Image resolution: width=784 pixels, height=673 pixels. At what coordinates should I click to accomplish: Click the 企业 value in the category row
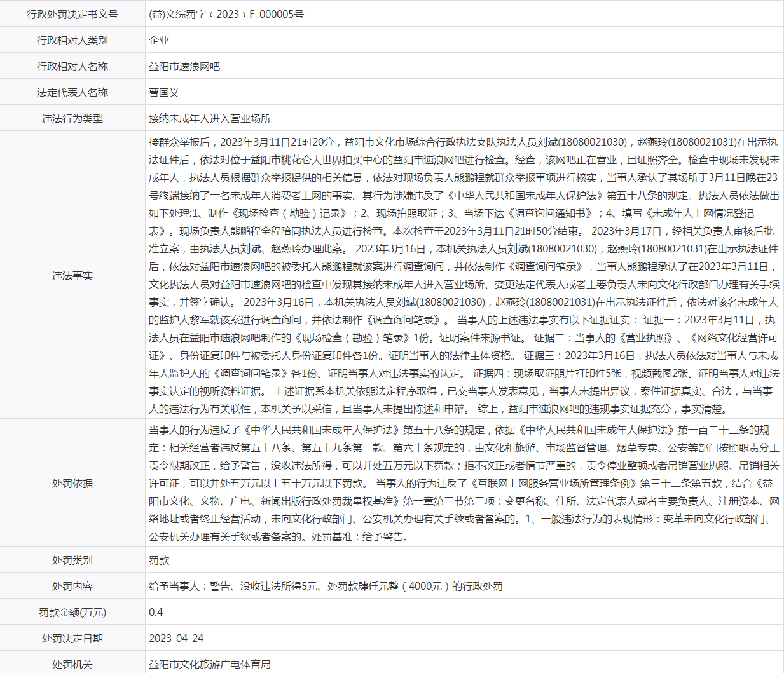click(159, 40)
